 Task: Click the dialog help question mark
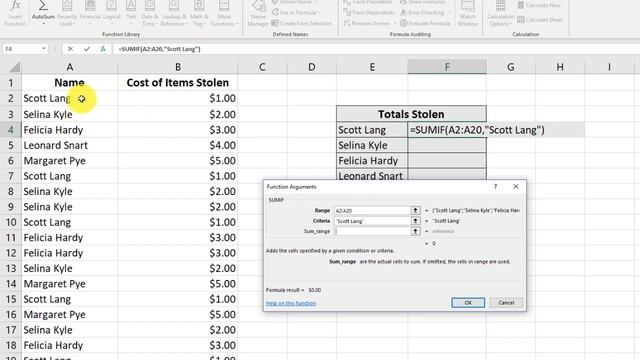pyautogui.click(x=496, y=187)
